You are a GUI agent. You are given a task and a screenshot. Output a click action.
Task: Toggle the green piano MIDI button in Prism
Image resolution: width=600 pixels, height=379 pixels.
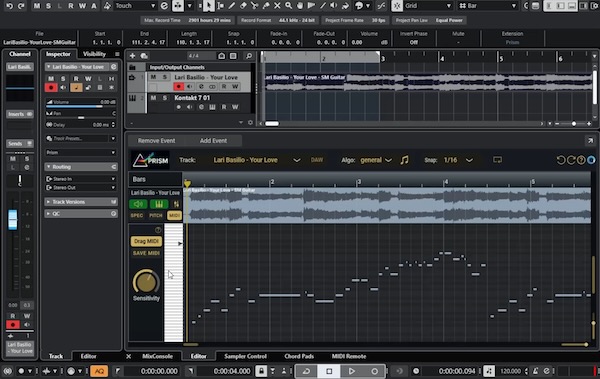(159, 204)
